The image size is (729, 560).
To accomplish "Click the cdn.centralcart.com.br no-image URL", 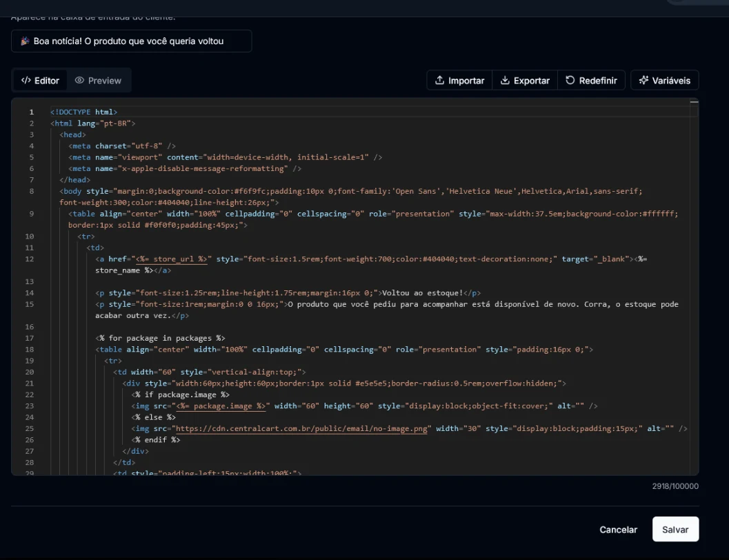I will pos(301,428).
